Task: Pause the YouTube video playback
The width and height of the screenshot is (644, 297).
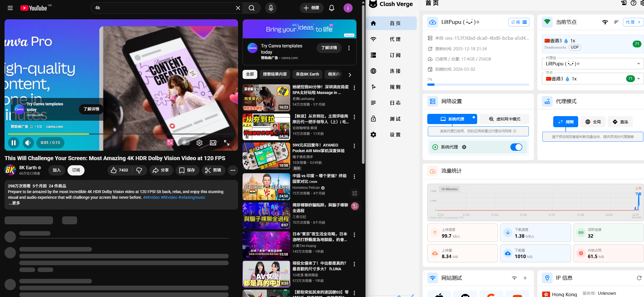Action: click(13, 143)
